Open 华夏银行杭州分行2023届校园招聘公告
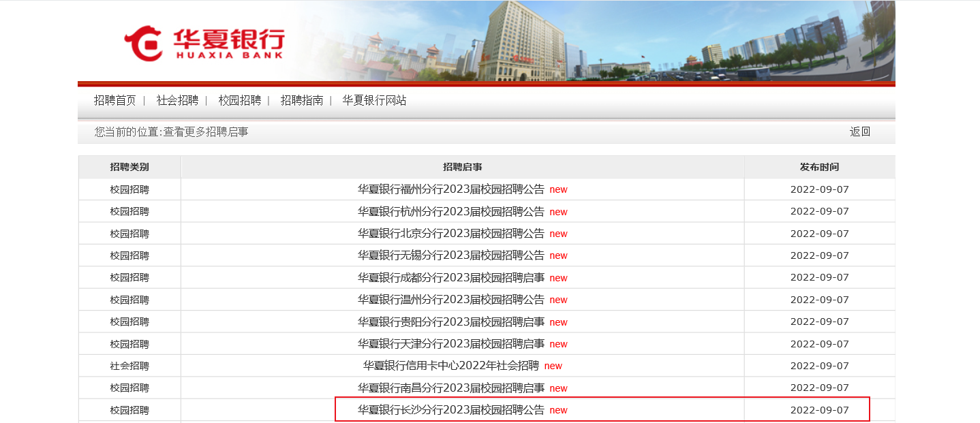Image resolution: width=980 pixels, height=423 pixels. click(x=451, y=211)
